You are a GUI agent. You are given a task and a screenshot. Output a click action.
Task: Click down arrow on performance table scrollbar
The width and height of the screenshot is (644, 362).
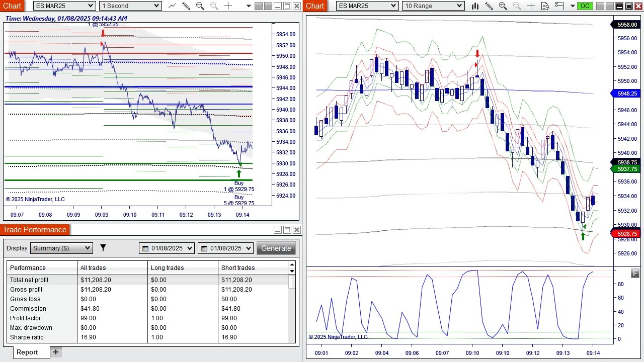(292, 271)
